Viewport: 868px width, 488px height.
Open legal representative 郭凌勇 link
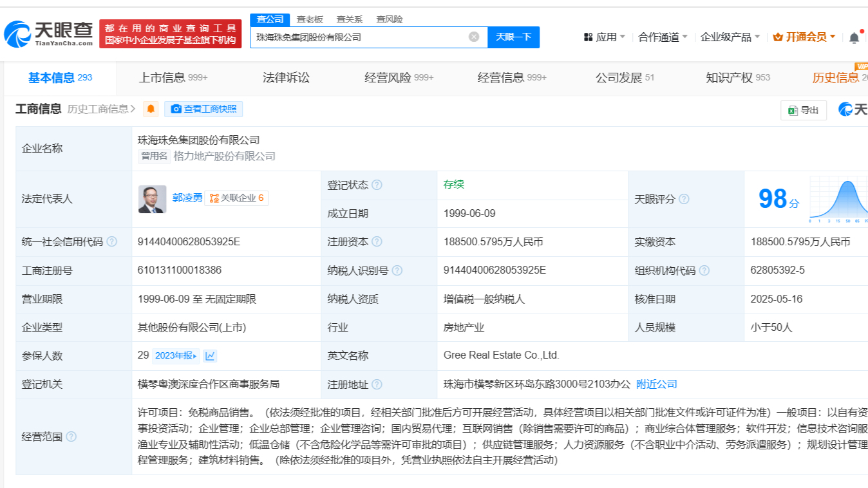(187, 198)
